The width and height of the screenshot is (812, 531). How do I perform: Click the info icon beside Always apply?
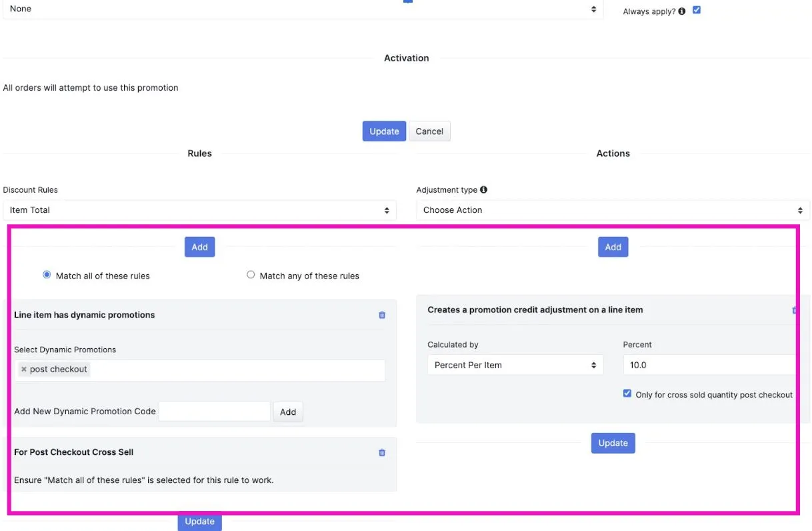(x=682, y=11)
